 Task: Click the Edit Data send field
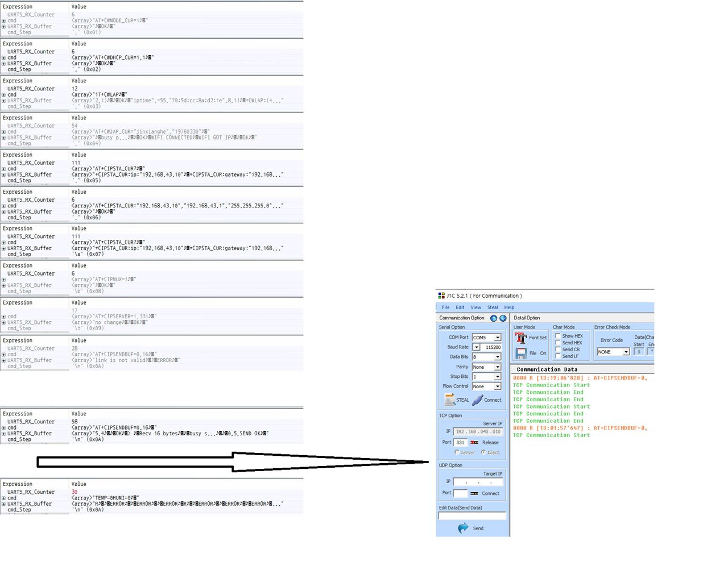(472, 516)
